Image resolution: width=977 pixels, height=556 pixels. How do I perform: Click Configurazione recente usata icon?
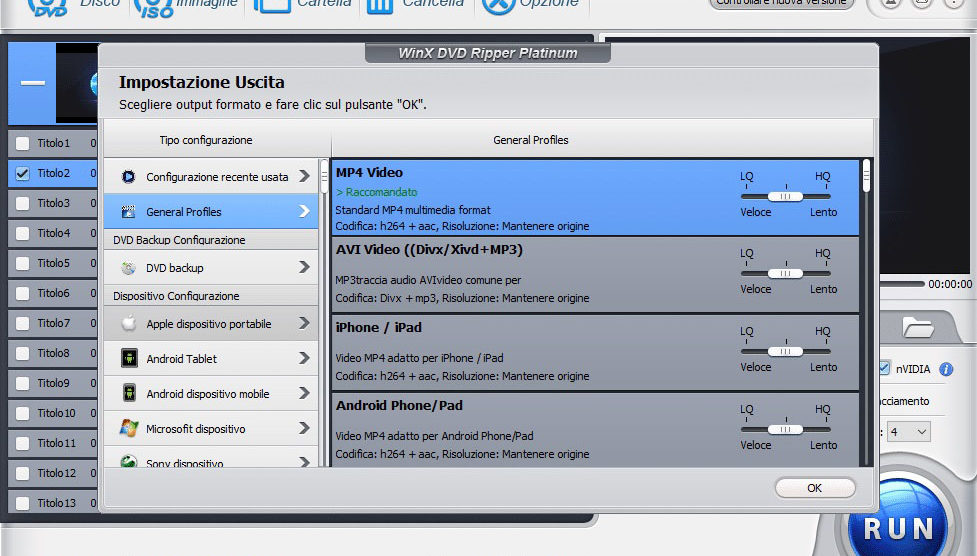click(128, 177)
